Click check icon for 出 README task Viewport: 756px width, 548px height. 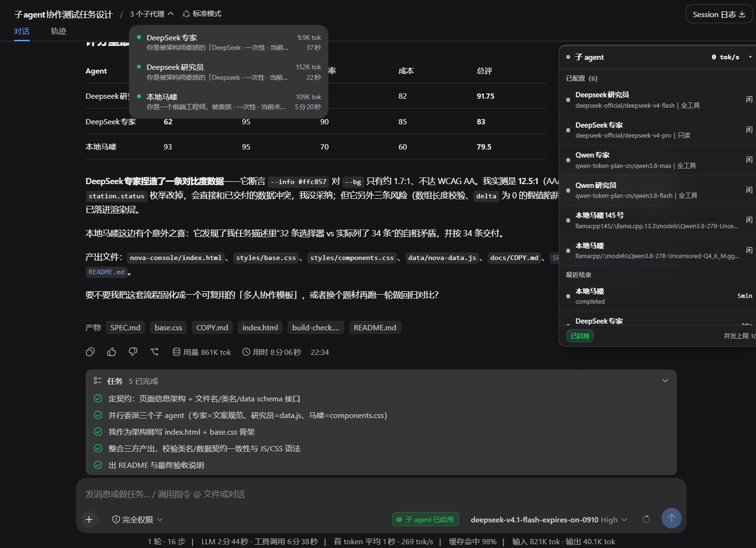[x=98, y=465]
